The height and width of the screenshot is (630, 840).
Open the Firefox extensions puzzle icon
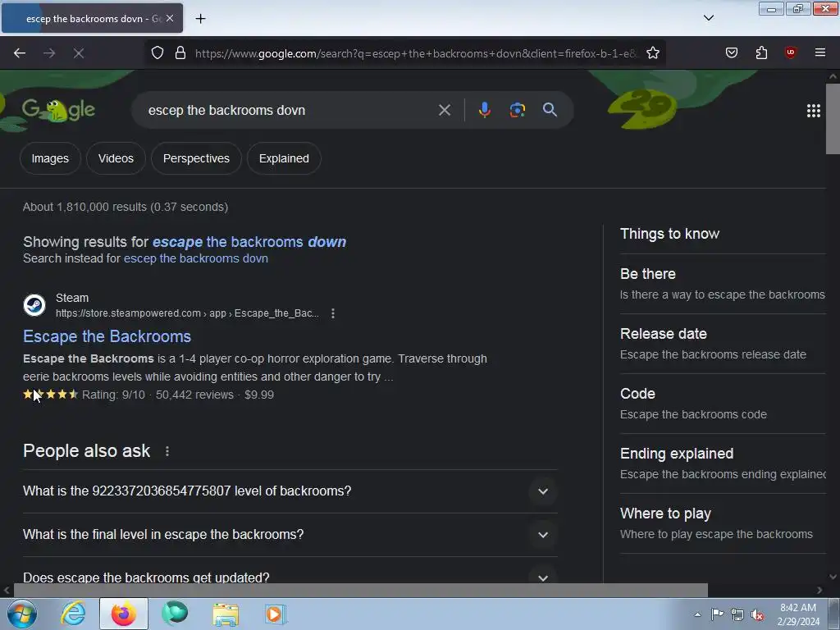[x=761, y=52]
